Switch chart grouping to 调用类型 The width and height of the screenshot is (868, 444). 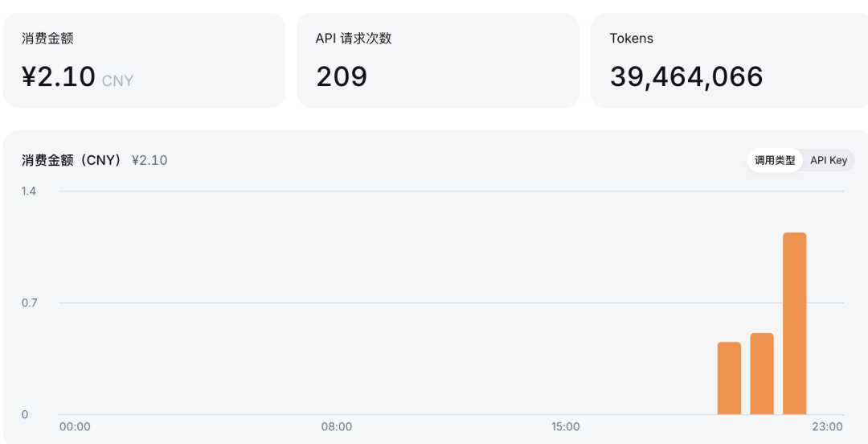pyautogui.click(x=775, y=160)
